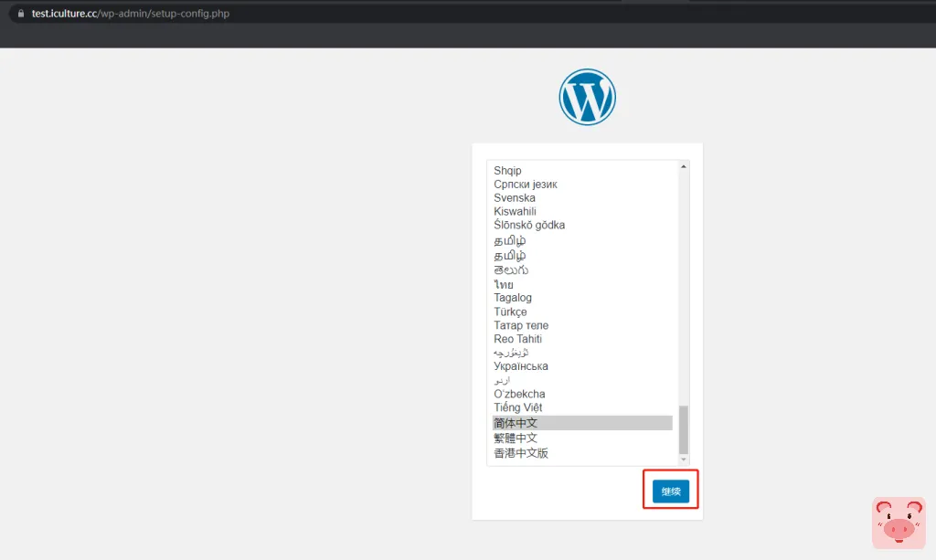The image size is (936, 560).
Task: Pick Türkçe from the language list
Action: click(582, 312)
